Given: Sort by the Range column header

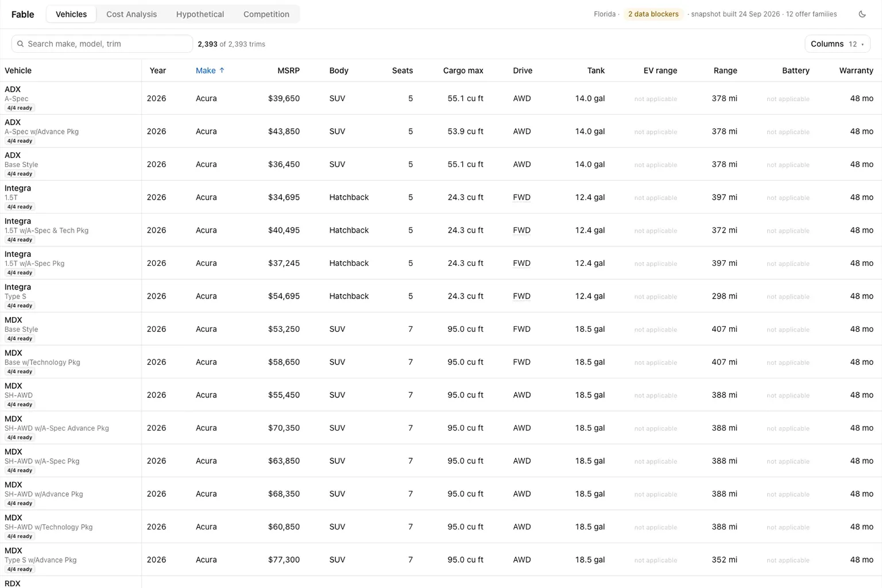Looking at the screenshot, I should 725,70.
